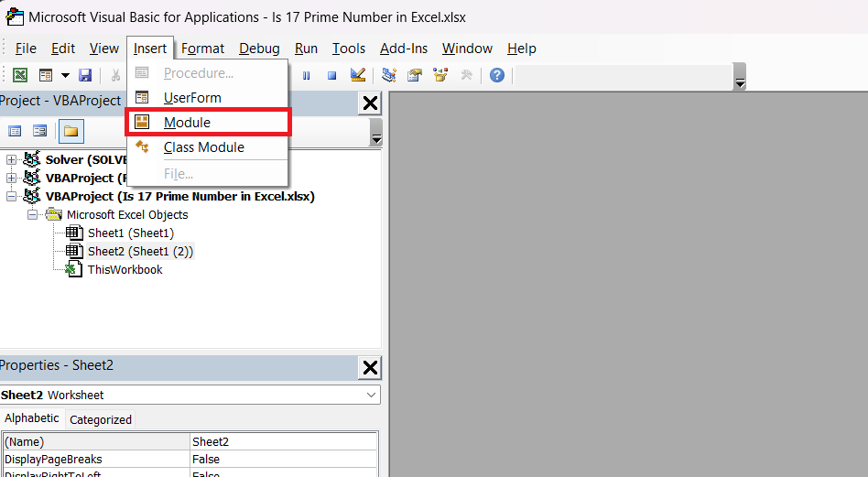
Task: Click the Class Module icon in Insert menu
Action: pyautogui.click(x=142, y=146)
